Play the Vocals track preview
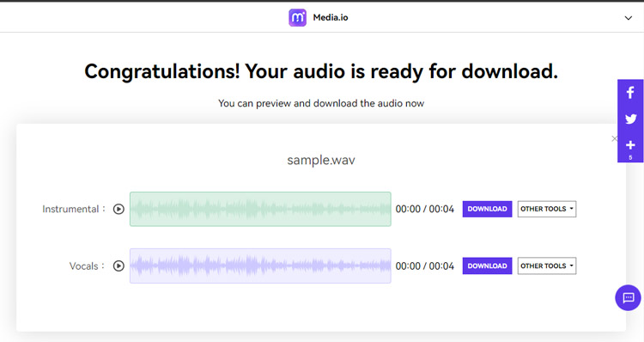644x342 pixels. [118, 266]
